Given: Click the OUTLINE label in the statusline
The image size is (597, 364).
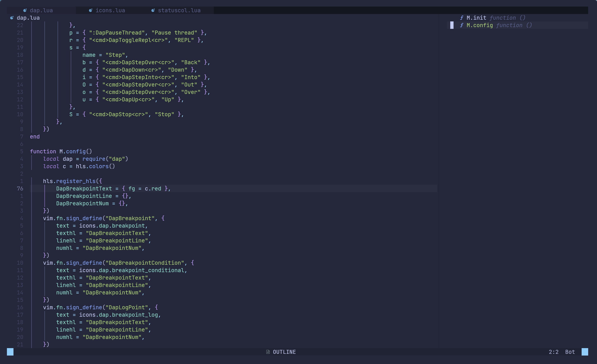Looking at the screenshot, I should (284, 352).
